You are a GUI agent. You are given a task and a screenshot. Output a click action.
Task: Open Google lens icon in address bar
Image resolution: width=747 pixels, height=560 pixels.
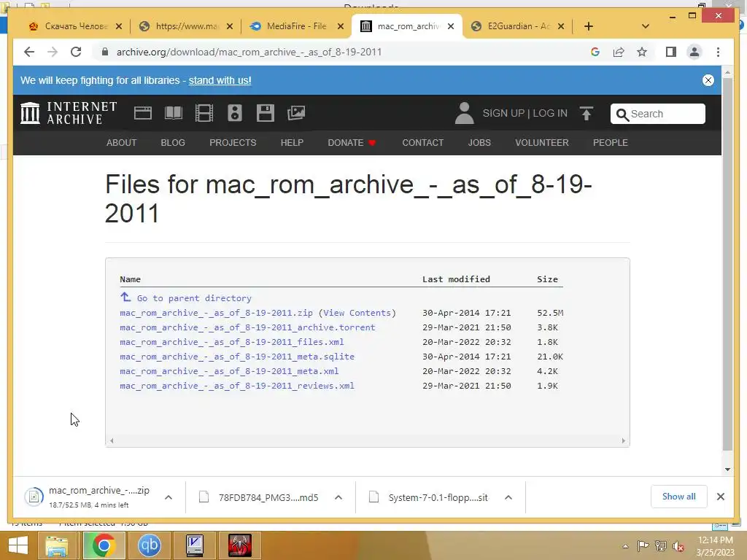(595, 52)
